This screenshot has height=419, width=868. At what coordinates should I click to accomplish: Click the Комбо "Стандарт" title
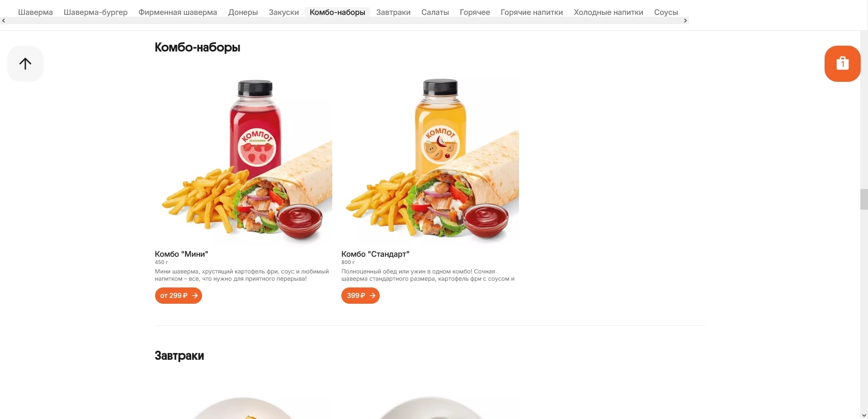[375, 254]
